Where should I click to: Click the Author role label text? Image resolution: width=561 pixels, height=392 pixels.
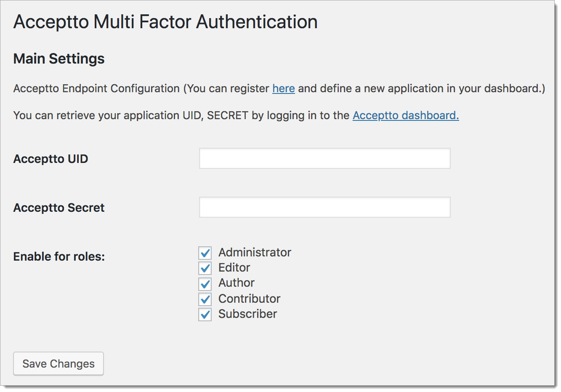(237, 283)
